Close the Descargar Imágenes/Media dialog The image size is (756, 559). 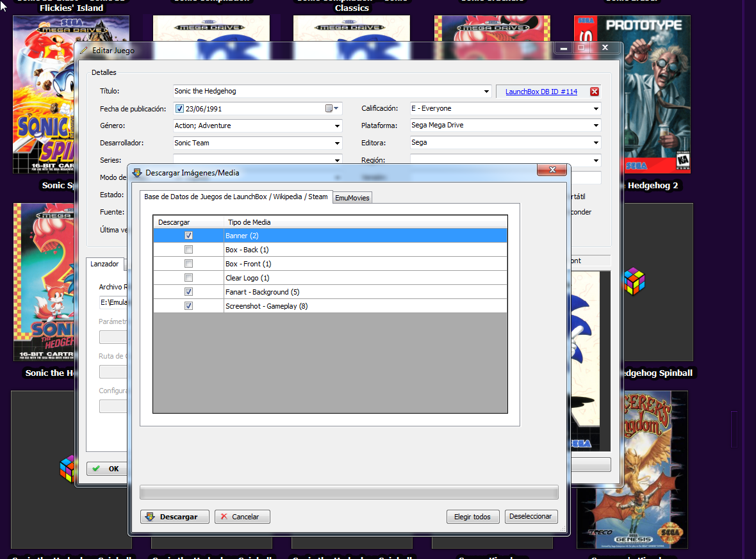pyautogui.click(x=552, y=170)
